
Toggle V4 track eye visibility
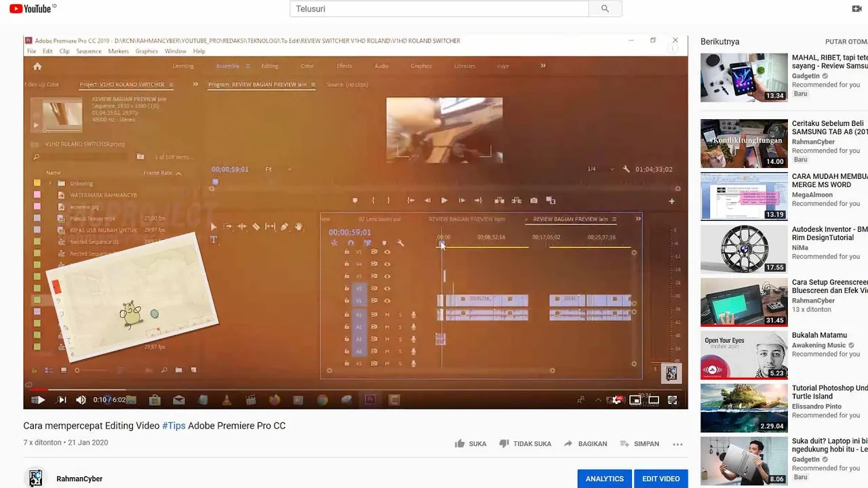pyautogui.click(x=387, y=264)
